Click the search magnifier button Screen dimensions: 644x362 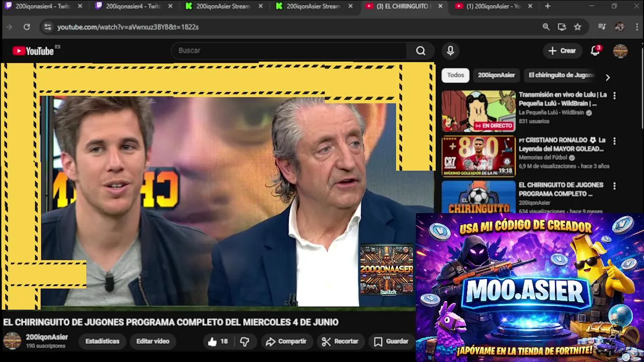[421, 50]
